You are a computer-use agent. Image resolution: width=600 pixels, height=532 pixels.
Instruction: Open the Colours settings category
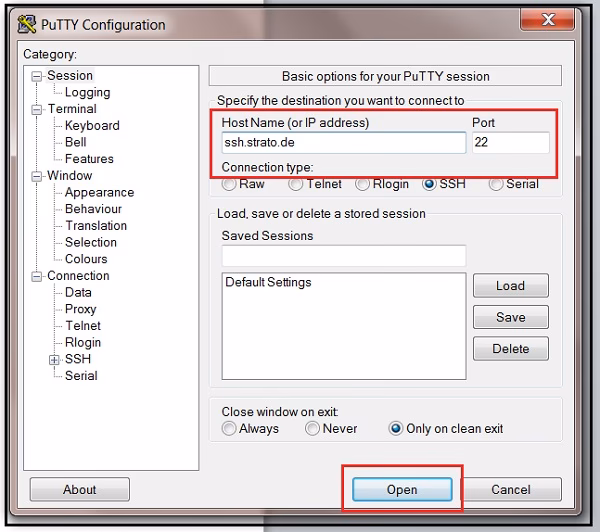pos(86,259)
